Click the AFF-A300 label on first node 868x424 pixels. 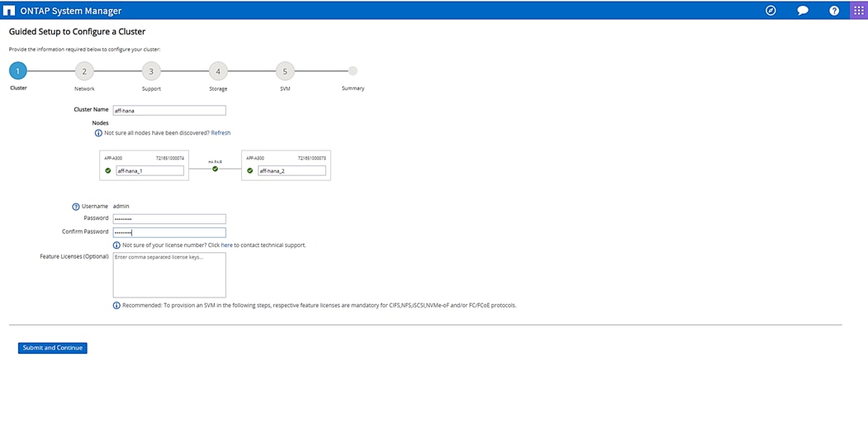[x=113, y=158]
